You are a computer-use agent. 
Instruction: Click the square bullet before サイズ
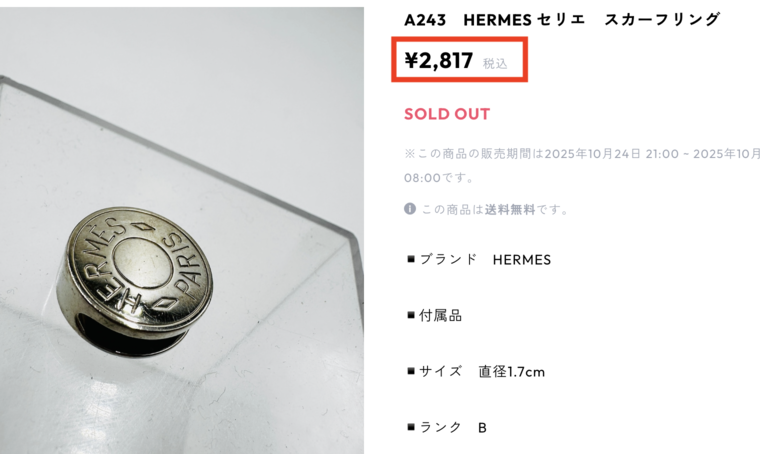pyautogui.click(x=411, y=371)
